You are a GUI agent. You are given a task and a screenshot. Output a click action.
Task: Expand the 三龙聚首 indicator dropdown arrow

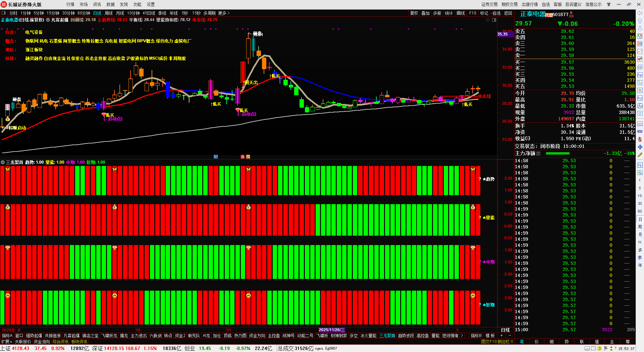pos(3,162)
